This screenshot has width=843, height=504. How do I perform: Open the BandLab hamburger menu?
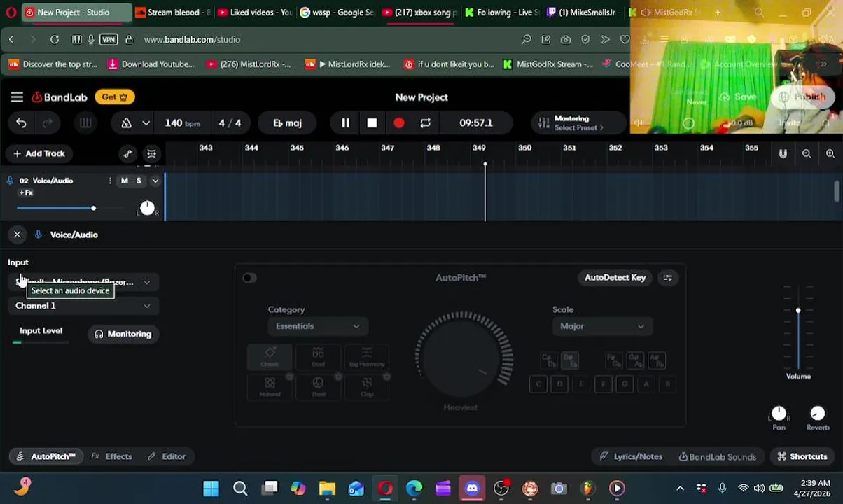[x=17, y=97]
